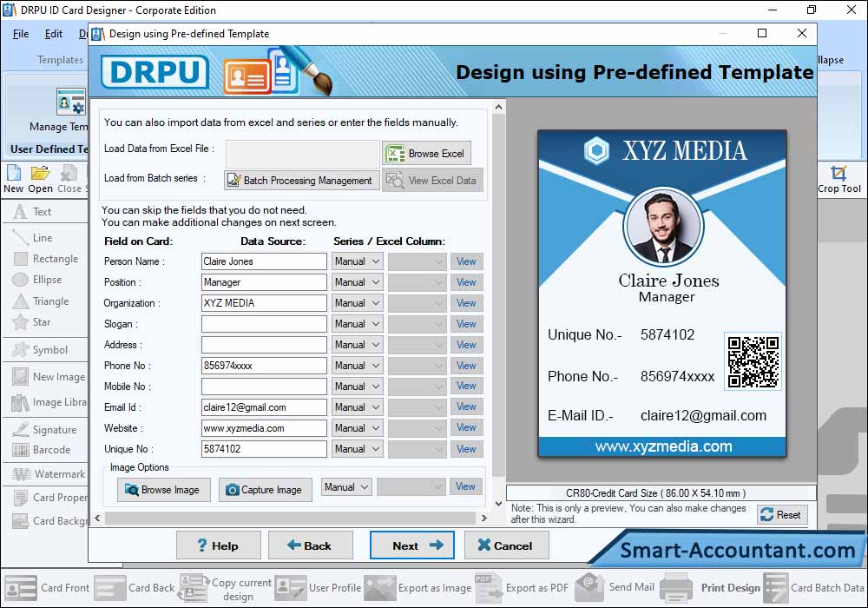Add a Barcode element
This screenshot has height=608, width=868.
(x=42, y=450)
